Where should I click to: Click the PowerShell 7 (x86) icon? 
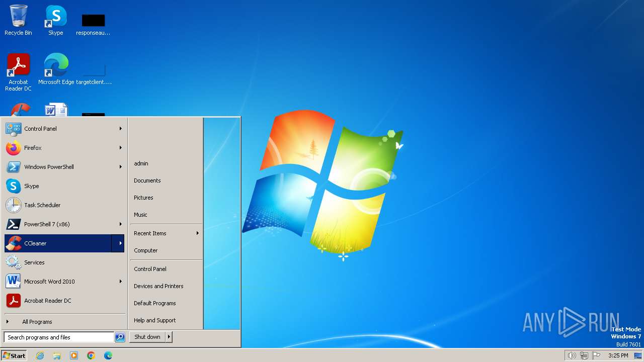[x=14, y=224]
